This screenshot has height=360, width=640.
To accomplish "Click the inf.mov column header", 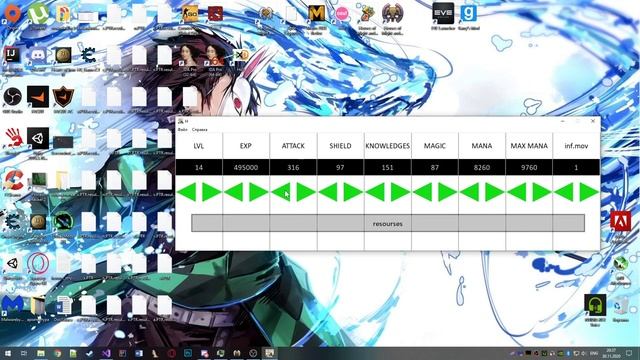I will click(576, 146).
